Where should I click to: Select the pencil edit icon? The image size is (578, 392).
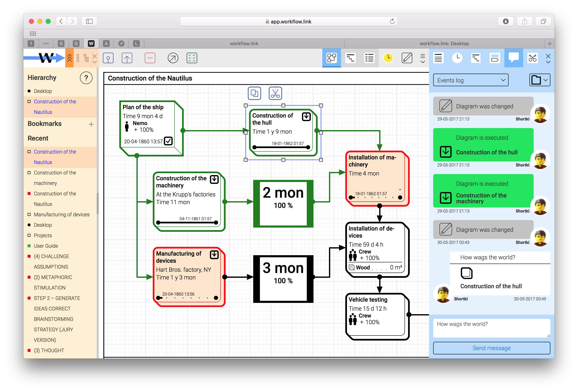point(407,58)
